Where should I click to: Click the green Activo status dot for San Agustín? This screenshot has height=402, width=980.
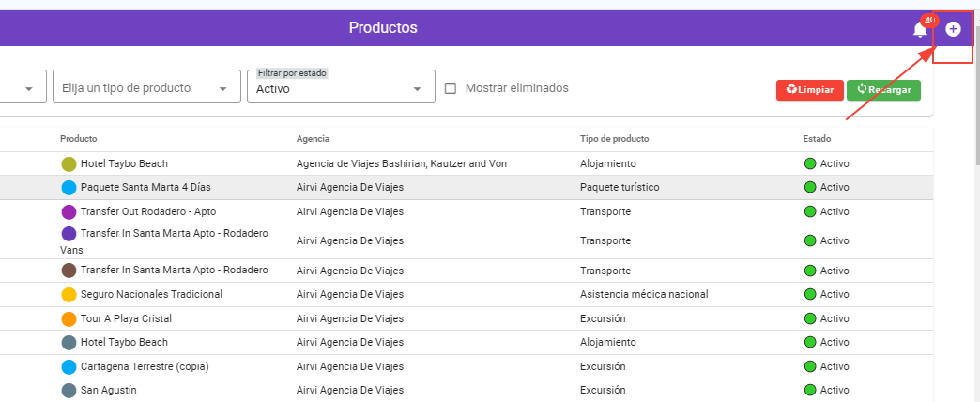tap(810, 390)
